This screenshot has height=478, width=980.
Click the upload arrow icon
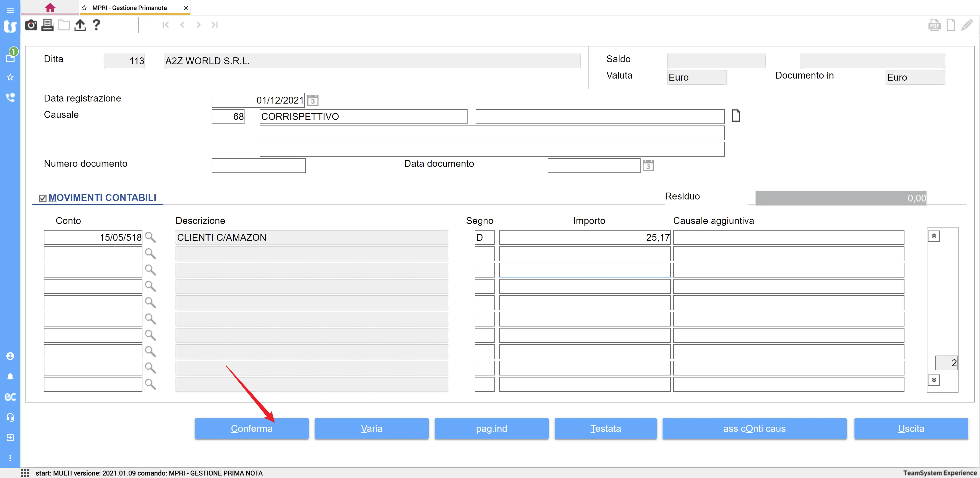(80, 25)
